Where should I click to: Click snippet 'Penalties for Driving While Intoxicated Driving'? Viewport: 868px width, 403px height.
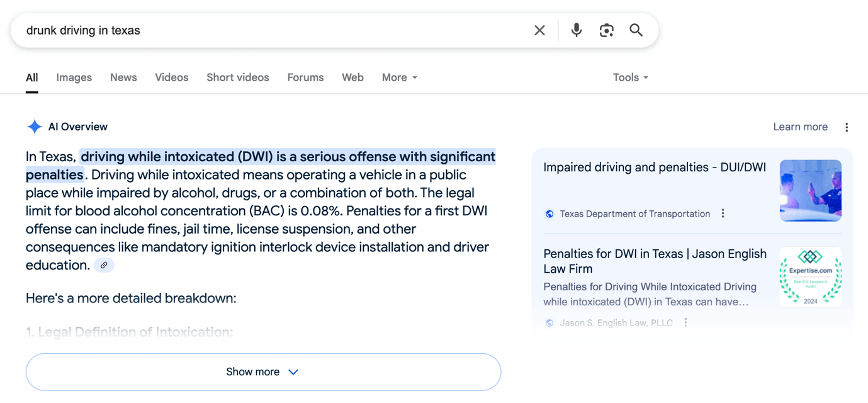[650, 287]
